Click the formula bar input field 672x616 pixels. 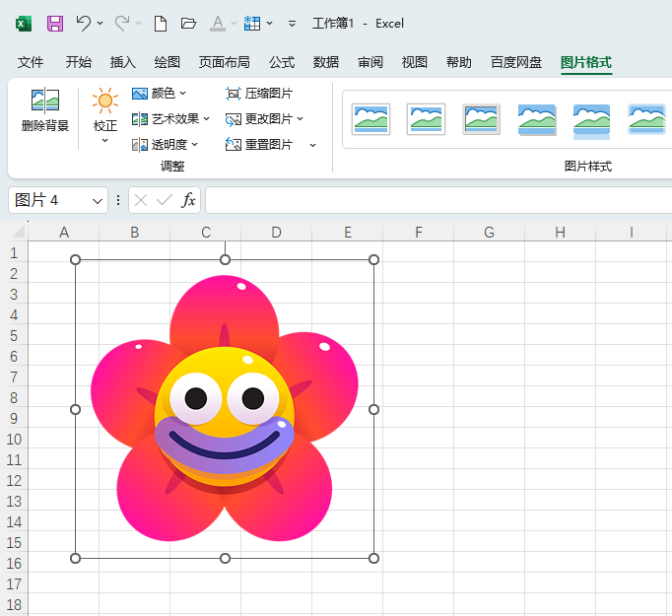[434, 200]
